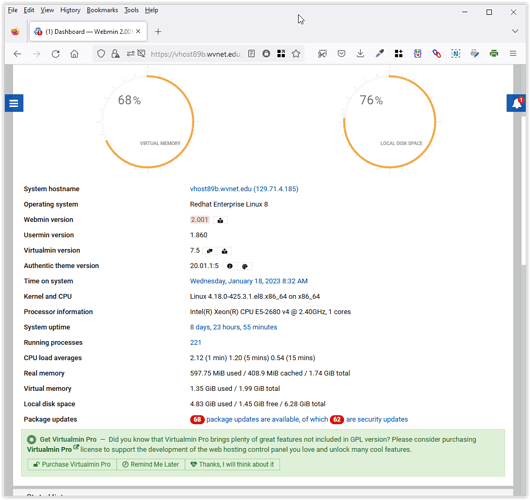Click the Time on system date link
The height and width of the screenshot is (500, 530).
coord(249,281)
